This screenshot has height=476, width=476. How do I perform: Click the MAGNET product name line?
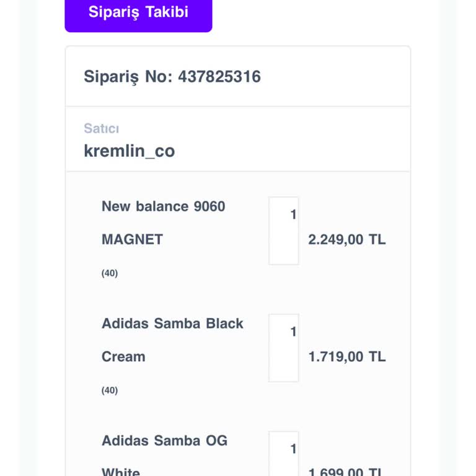(132, 240)
